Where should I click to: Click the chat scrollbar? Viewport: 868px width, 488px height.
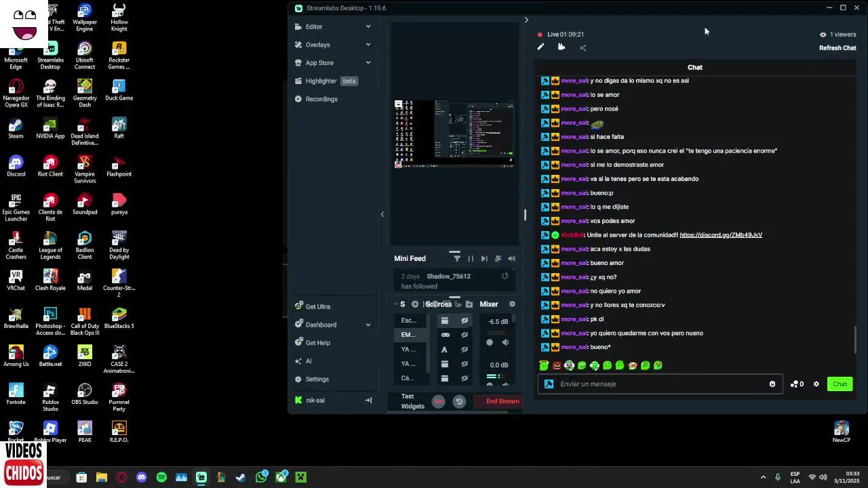tap(855, 339)
